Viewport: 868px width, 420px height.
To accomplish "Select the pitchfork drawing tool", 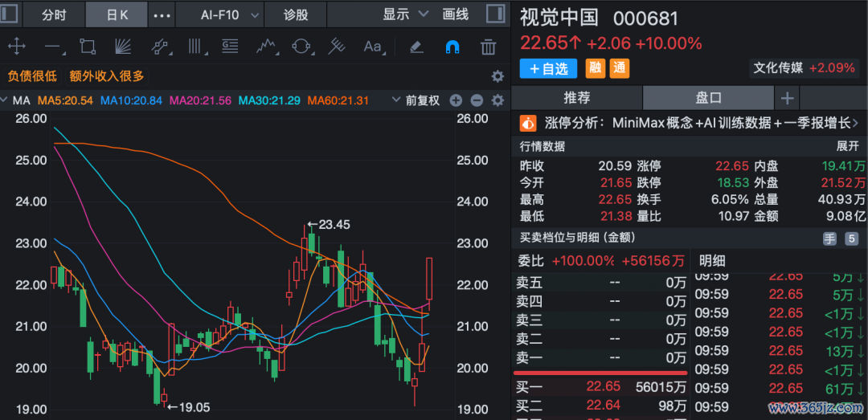I will click(x=335, y=47).
